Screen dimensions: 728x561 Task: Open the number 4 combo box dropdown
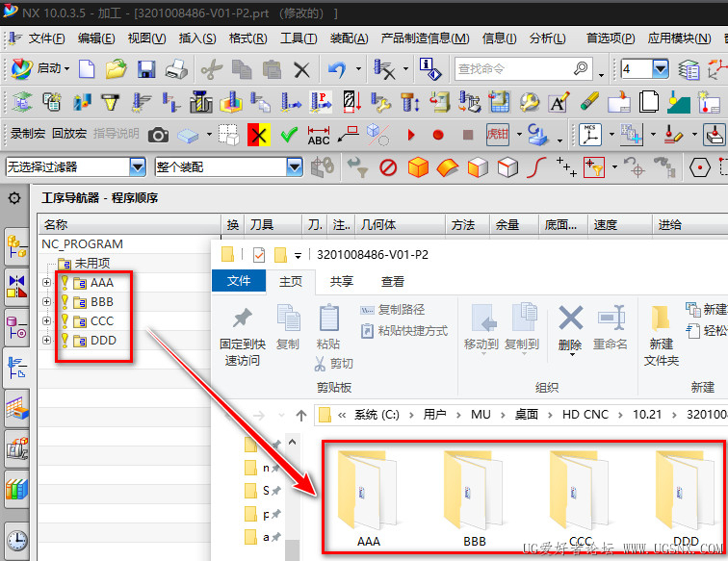[x=661, y=68]
